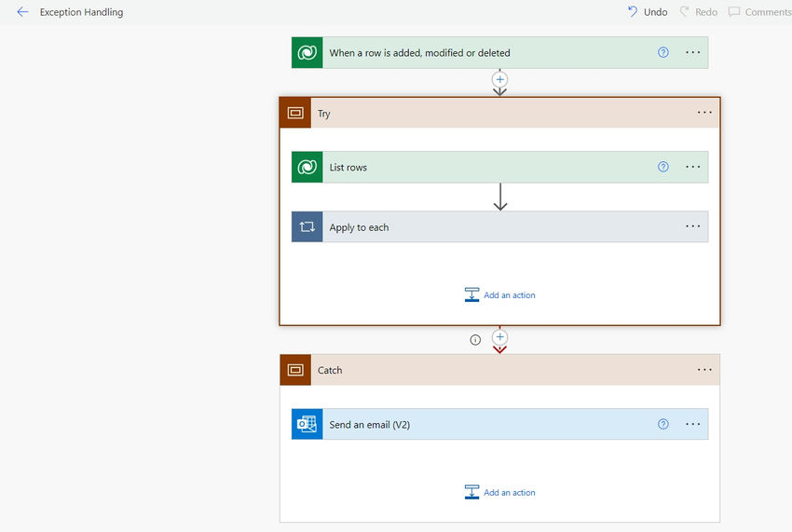The image size is (792, 532).
Task: Open help for the row trigger
Action: [663, 52]
